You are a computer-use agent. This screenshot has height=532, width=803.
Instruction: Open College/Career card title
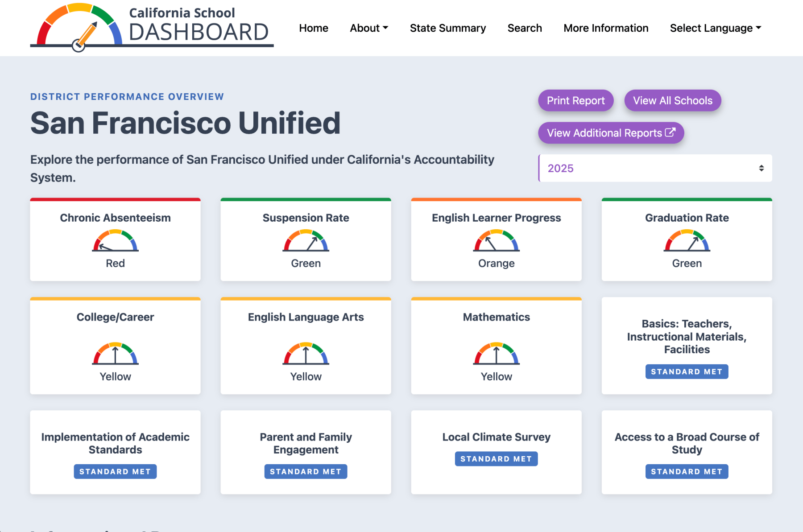point(115,317)
